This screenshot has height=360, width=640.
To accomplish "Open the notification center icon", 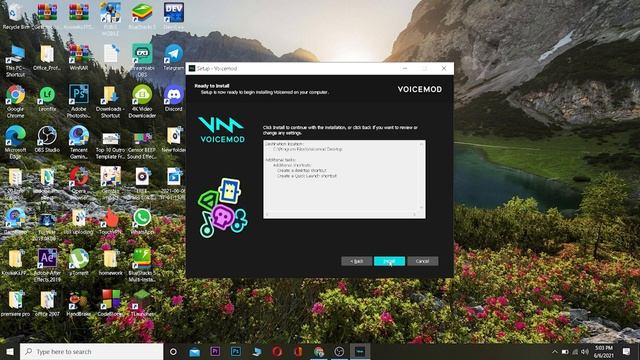I will 627,351.
